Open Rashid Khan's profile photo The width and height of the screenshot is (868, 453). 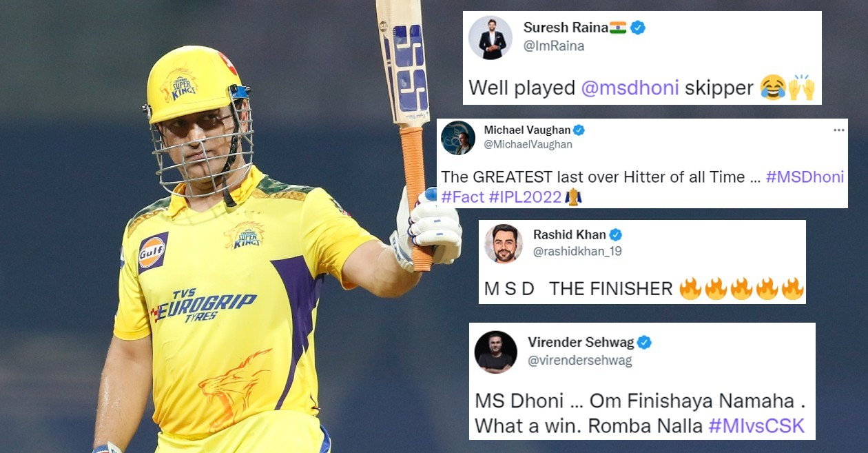tap(504, 243)
